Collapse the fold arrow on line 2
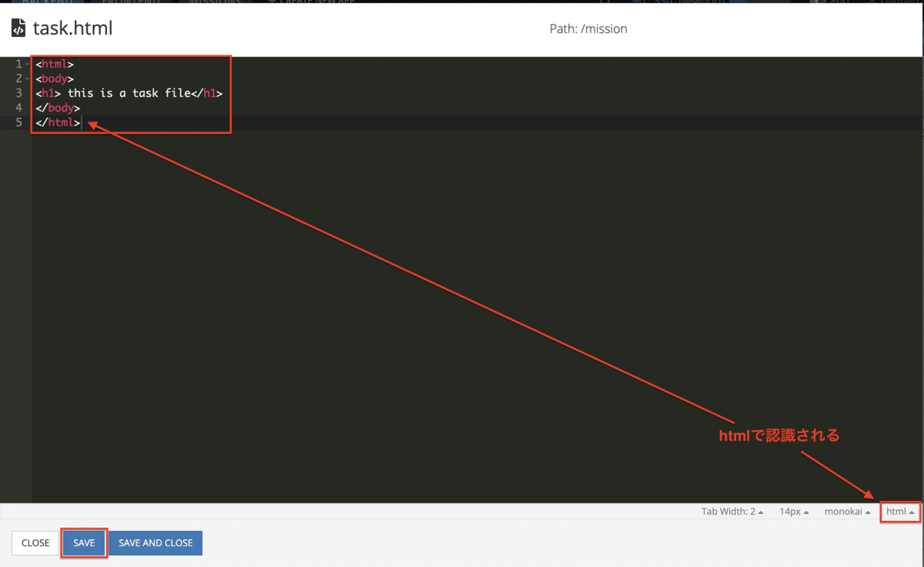Viewport: 924px width, 567px height. point(27,79)
